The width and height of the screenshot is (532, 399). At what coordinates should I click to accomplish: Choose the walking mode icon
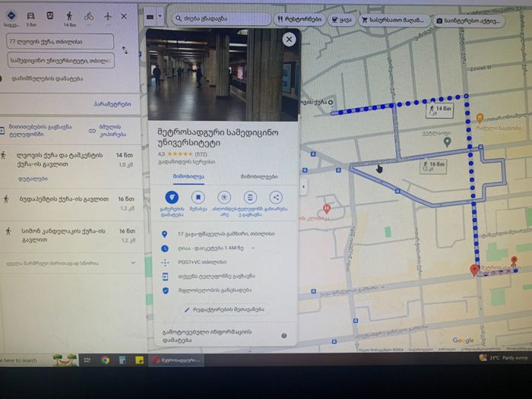[x=69, y=16]
